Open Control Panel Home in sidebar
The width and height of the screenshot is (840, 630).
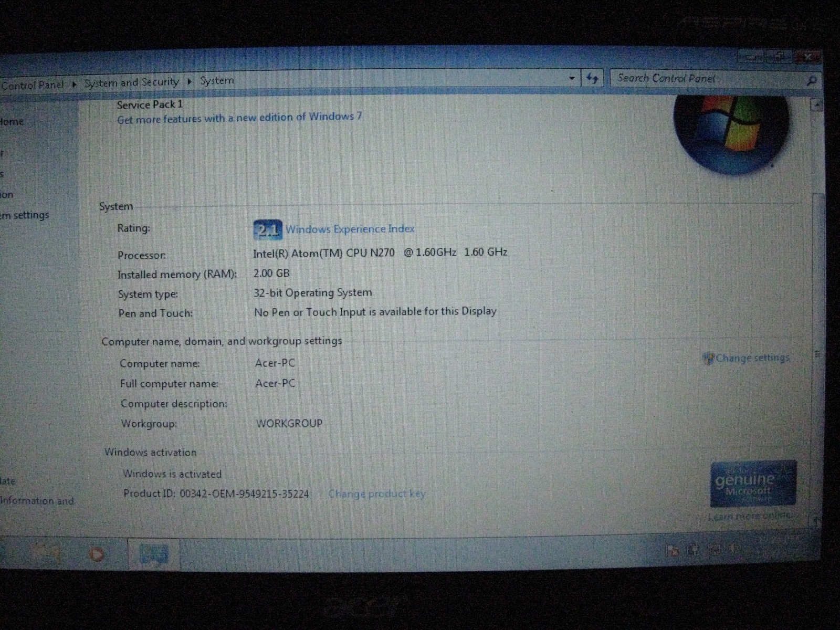click(12, 121)
